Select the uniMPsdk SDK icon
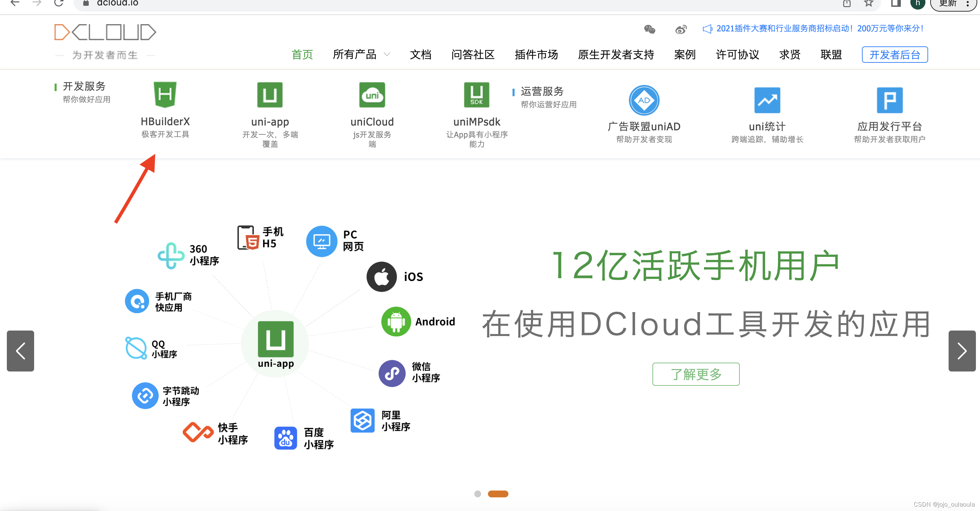The height and width of the screenshot is (511, 980). pyautogui.click(x=476, y=95)
